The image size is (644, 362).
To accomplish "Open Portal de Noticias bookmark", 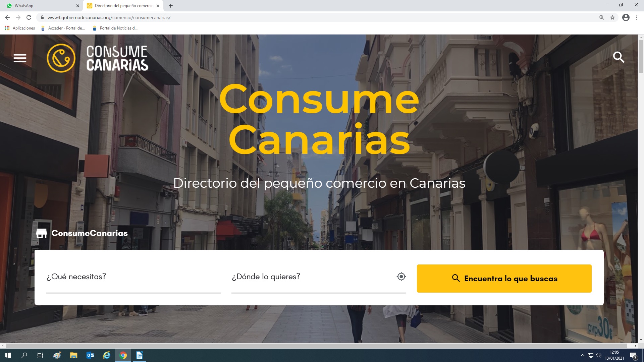I will click(x=115, y=28).
